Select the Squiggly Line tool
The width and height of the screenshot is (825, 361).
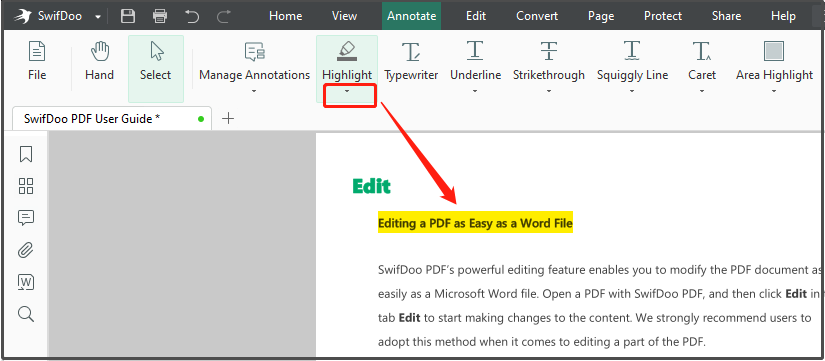(x=632, y=62)
